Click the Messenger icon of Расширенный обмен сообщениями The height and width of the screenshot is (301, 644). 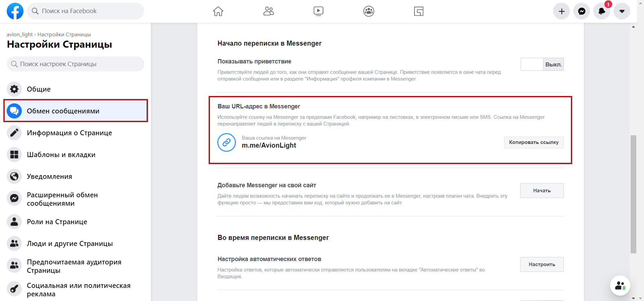point(14,198)
